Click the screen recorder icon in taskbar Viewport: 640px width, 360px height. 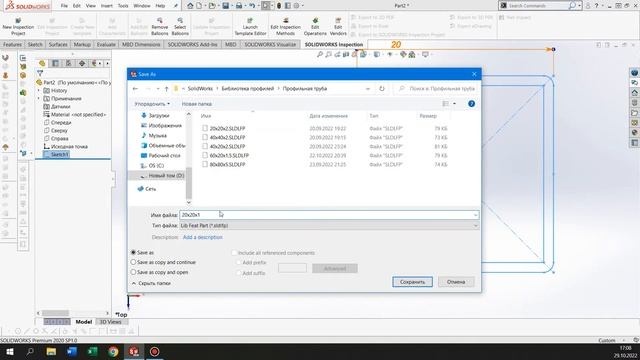coord(154,351)
